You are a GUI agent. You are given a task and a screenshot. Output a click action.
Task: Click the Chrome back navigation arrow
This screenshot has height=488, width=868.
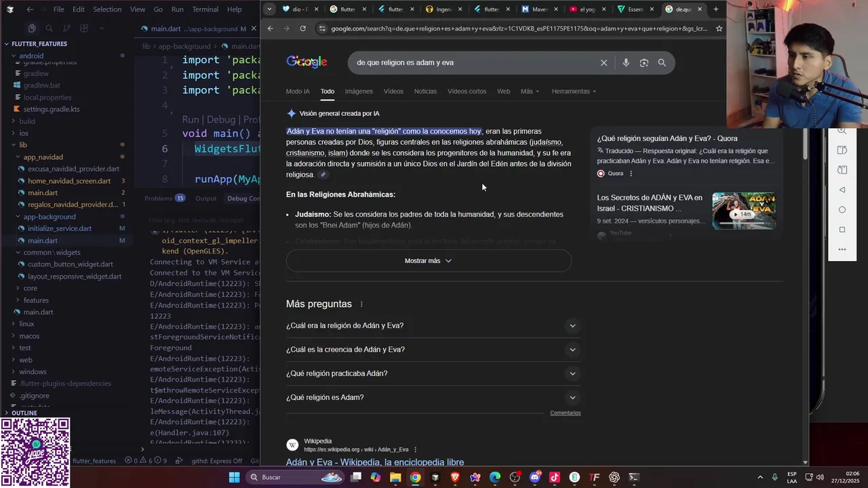[270, 28]
